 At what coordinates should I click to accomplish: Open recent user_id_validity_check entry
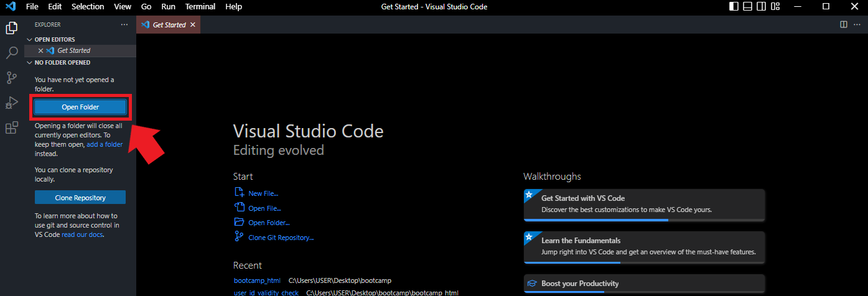coord(266,293)
